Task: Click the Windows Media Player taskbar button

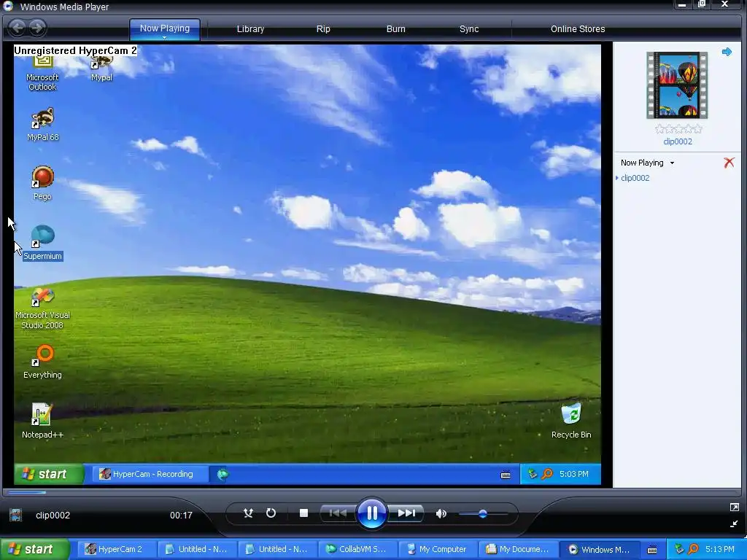Action: pyautogui.click(x=600, y=550)
